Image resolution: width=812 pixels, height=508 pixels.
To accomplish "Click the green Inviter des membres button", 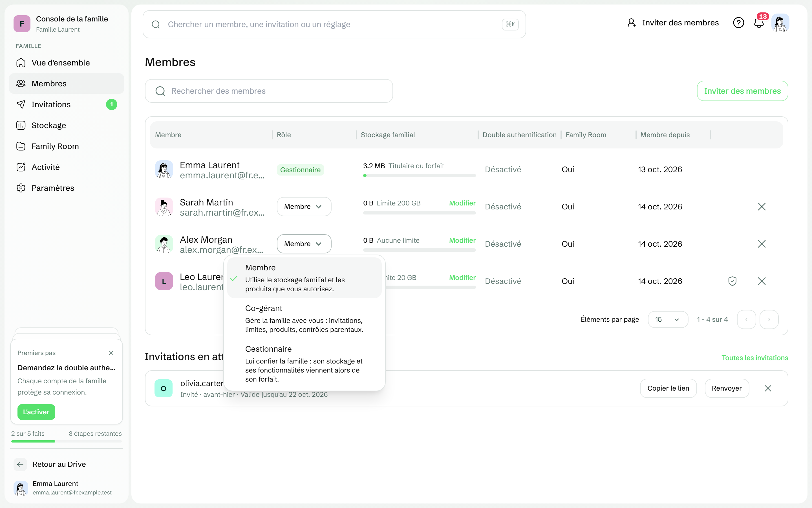I will (742, 91).
